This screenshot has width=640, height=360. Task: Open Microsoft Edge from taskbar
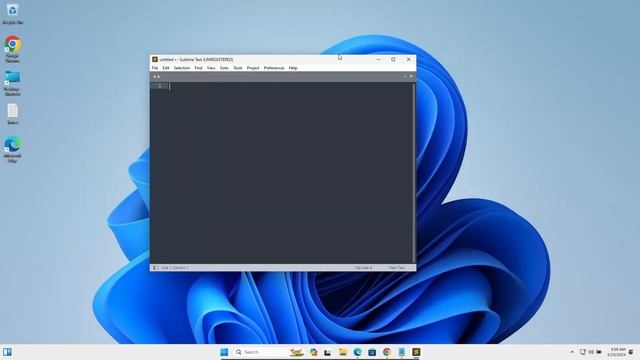point(357,352)
